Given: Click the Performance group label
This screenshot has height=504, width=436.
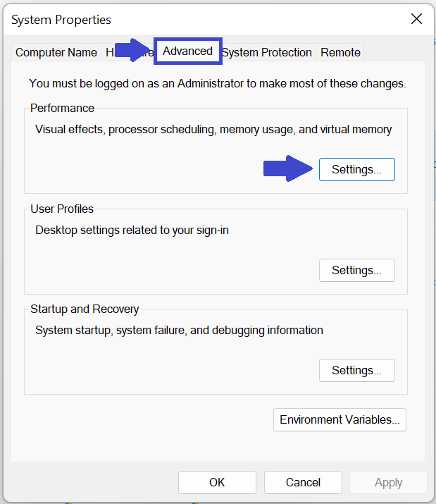Looking at the screenshot, I should (x=62, y=109).
